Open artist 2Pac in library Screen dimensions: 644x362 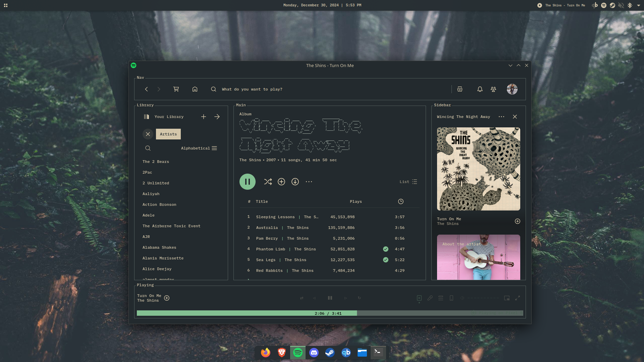(x=147, y=172)
